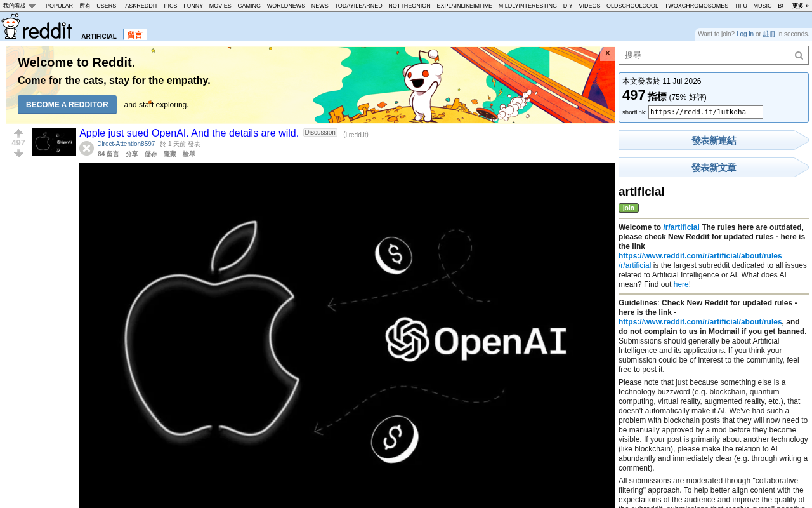The image size is (812, 508).
Task: Open MILDLYINTERESTING subreddit link
Action: coord(528,6)
